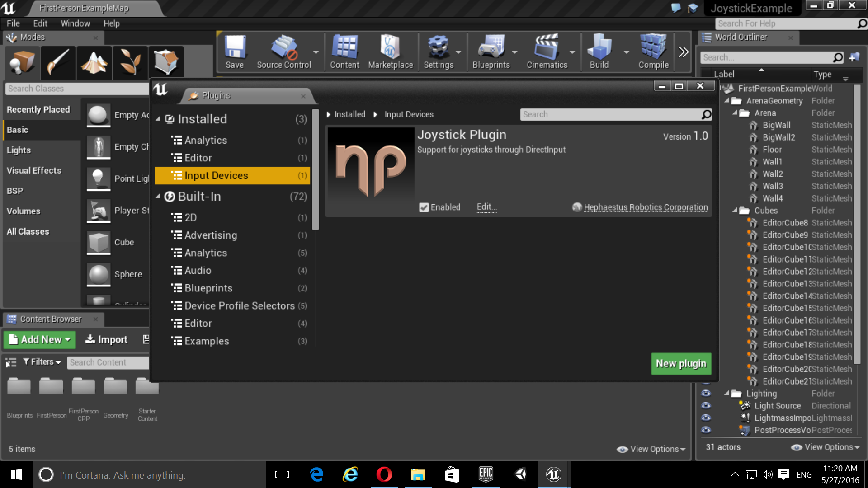Click Edit link for Joystick Plugin

pyautogui.click(x=486, y=207)
